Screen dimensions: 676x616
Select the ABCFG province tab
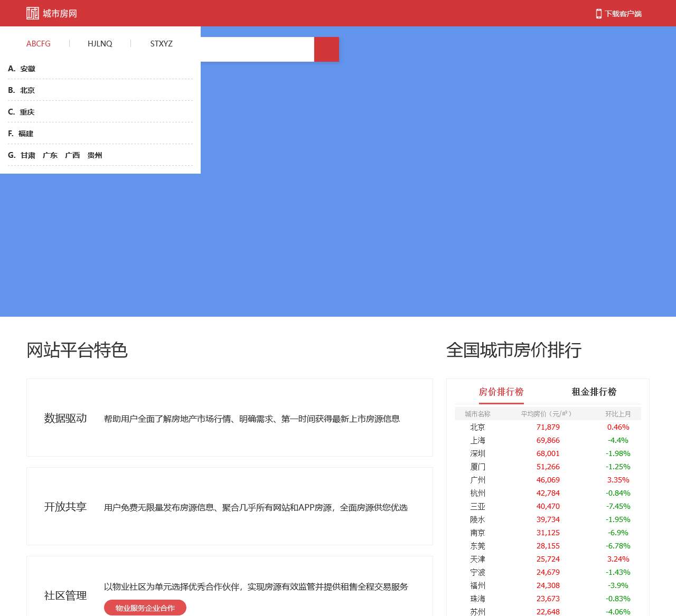click(39, 44)
